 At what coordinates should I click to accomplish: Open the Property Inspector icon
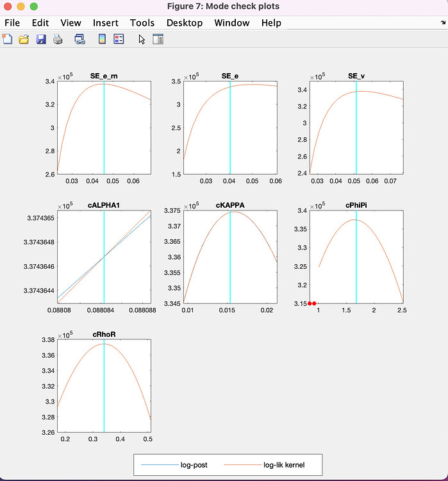(x=158, y=39)
